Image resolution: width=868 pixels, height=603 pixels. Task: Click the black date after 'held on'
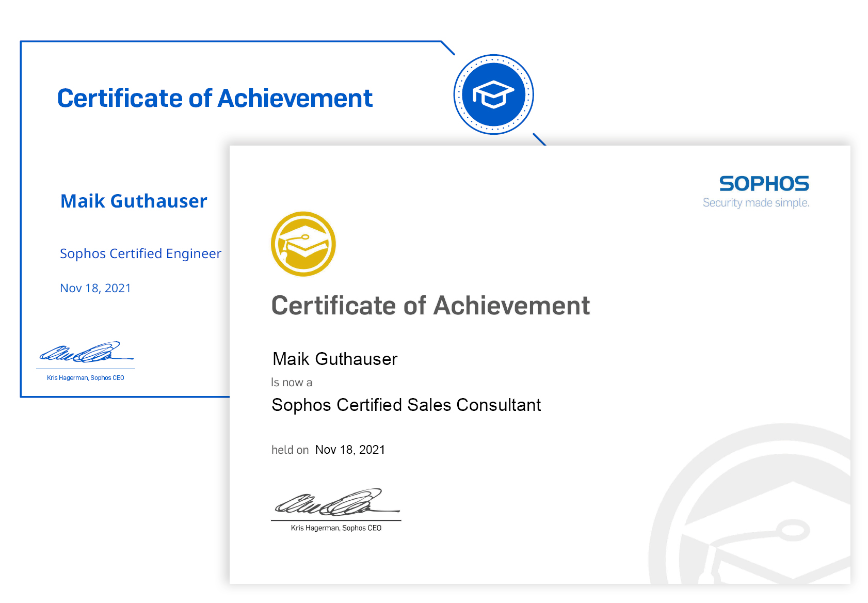pyautogui.click(x=350, y=450)
